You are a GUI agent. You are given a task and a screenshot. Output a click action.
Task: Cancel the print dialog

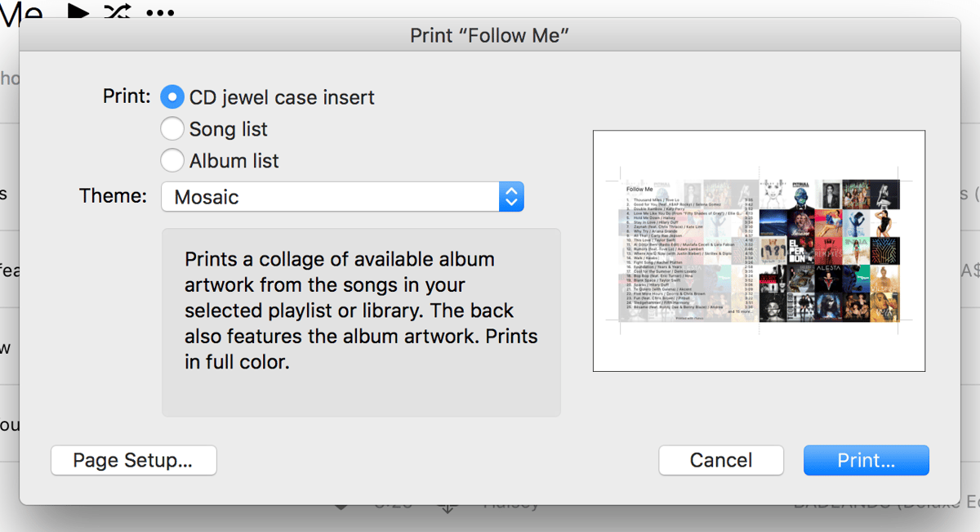click(720, 460)
